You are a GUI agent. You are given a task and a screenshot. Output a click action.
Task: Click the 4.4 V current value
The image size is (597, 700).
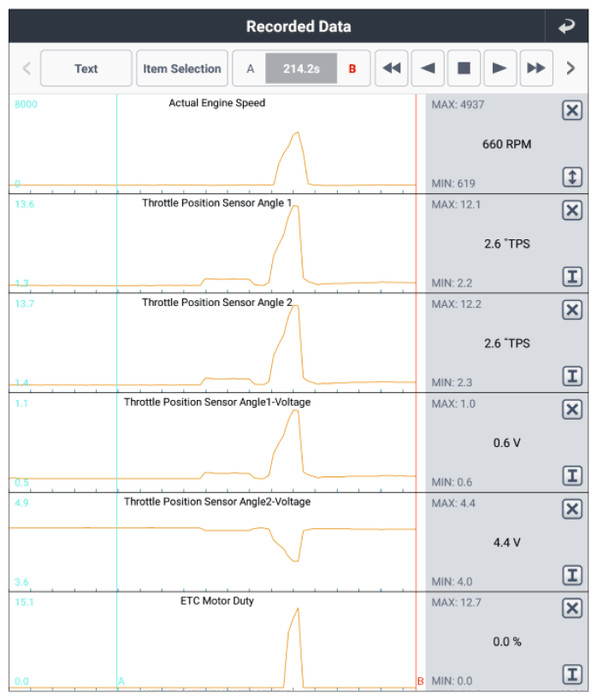click(x=506, y=543)
